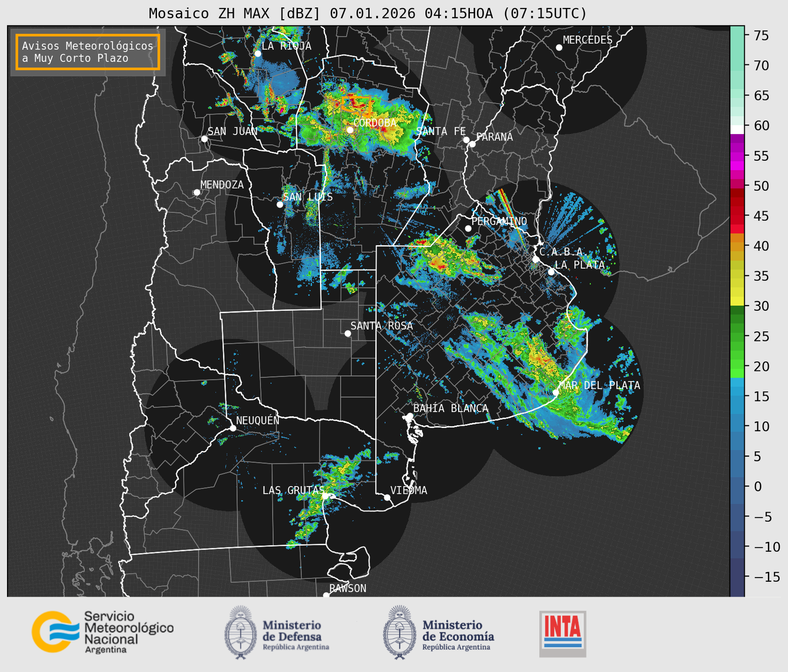Click the SANTA FE city label
Viewport: 788px width, 672px height.
coord(441,131)
